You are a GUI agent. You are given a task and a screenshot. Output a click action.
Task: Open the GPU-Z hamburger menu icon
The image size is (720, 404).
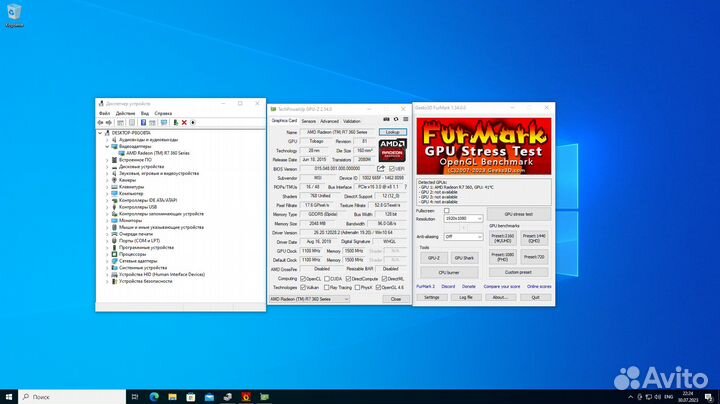[405, 119]
